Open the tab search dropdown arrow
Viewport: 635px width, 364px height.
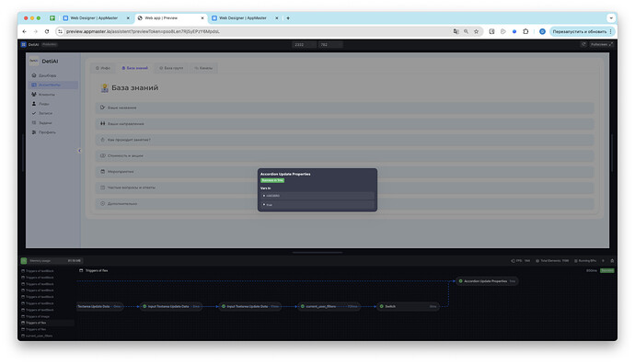pos(611,18)
